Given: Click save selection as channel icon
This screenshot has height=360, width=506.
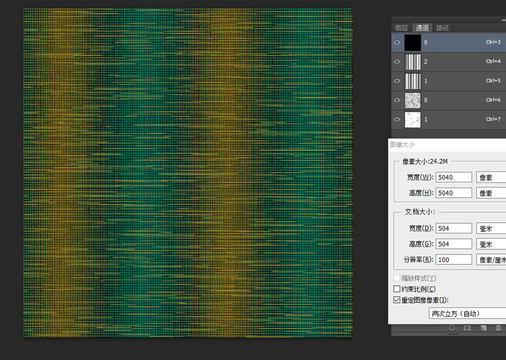Looking at the screenshot, I should pos(467,328).
